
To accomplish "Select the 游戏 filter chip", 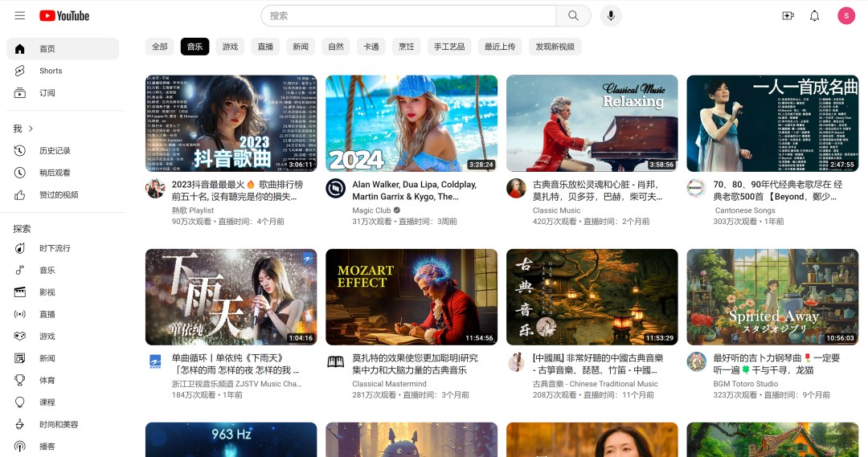I will pos(230,47).
